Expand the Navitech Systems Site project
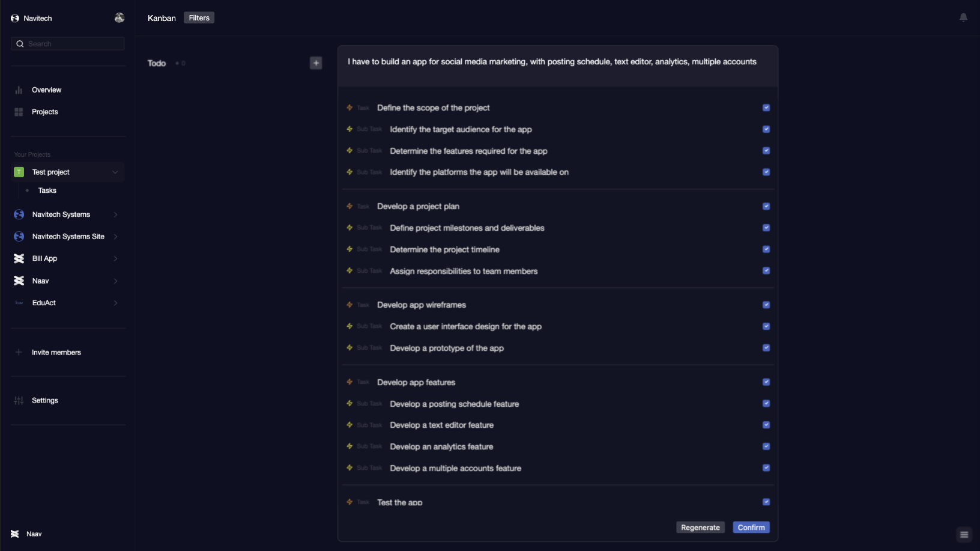Viewport: 980px width, 551px height. 115,237
